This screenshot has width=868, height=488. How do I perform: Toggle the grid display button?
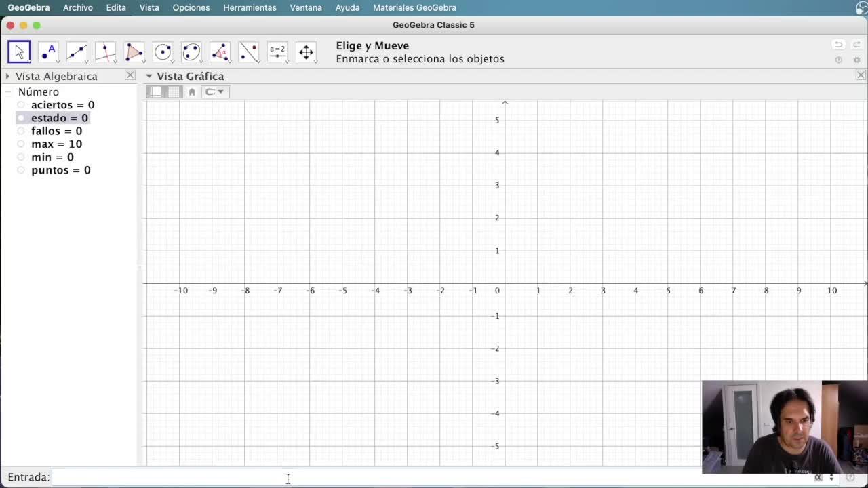click(x=174, y=92)
